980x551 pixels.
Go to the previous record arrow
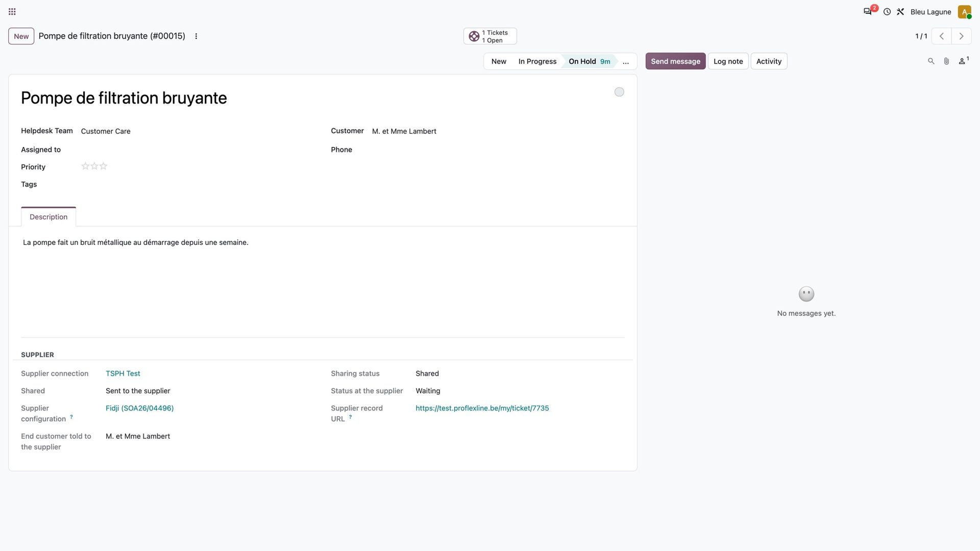coord(942,36)
